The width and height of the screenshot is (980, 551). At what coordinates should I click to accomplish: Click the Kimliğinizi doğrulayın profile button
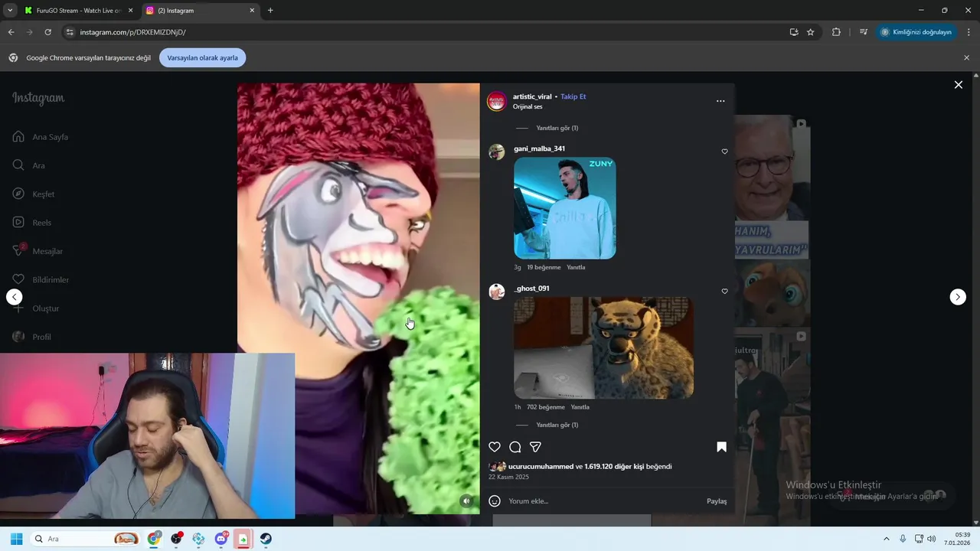click(916, 32)
